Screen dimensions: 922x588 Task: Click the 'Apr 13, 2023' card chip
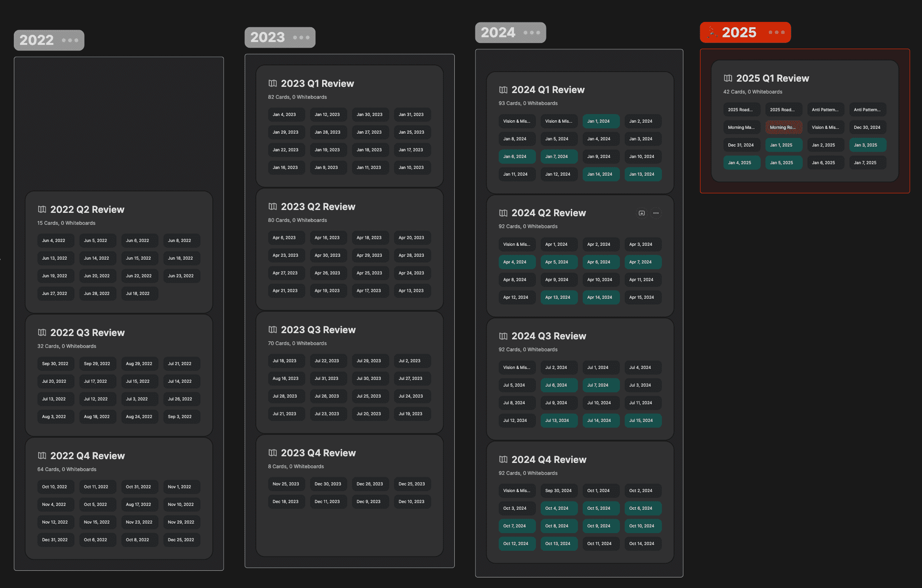(x=412, y=291)
